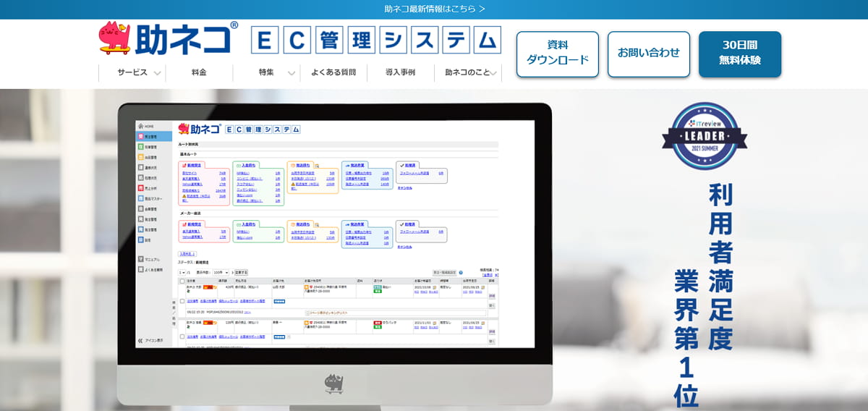This screenshot has height=411, width=868.
Task: Click the cat logo on the monitor chin
Action: [x=334, y=384]
